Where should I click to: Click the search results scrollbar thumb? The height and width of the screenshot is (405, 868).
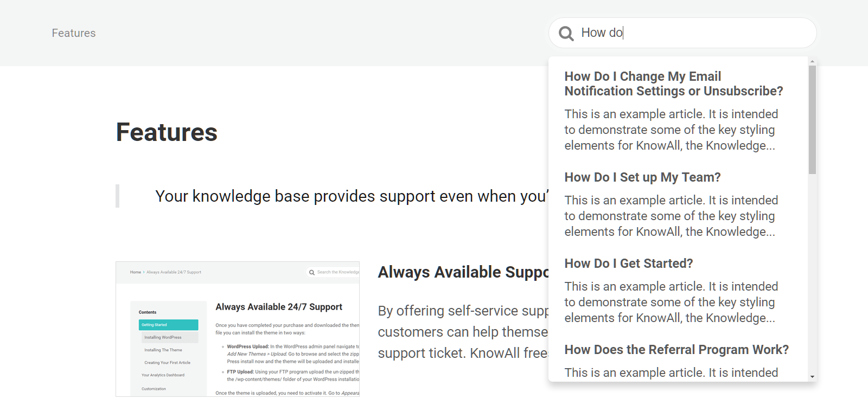click(812, 119)
